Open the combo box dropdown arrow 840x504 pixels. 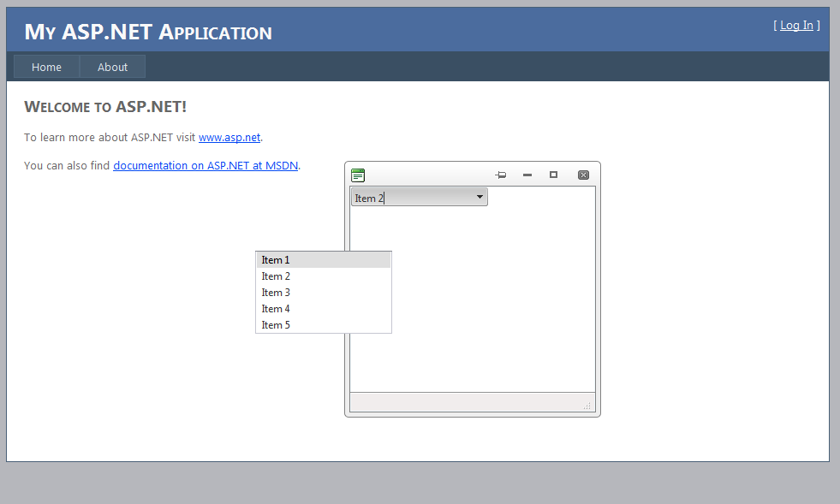[480, 197]
